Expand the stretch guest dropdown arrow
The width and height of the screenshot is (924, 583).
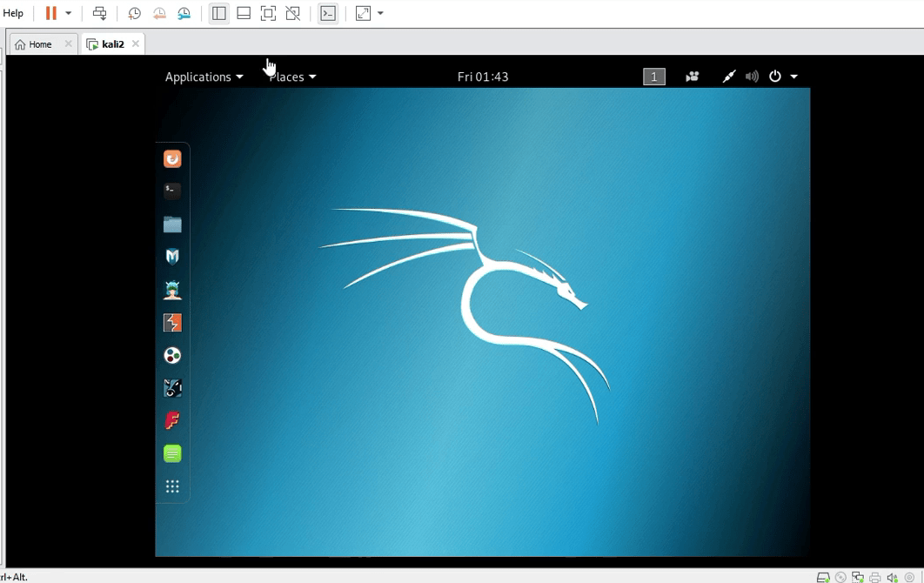pyautogui.click(x=380, y=13)
